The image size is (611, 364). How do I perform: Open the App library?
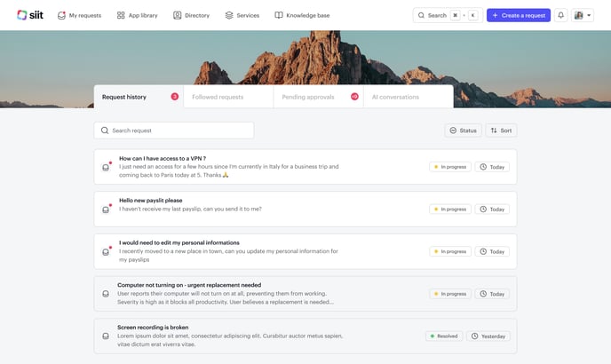click(x=139, y=15)
